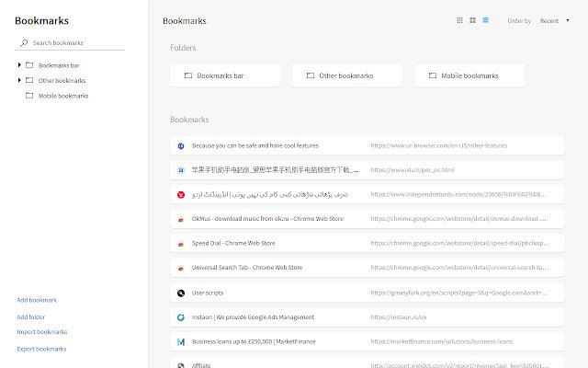Click the marketfinance.com URL text

tap(441, 341)
